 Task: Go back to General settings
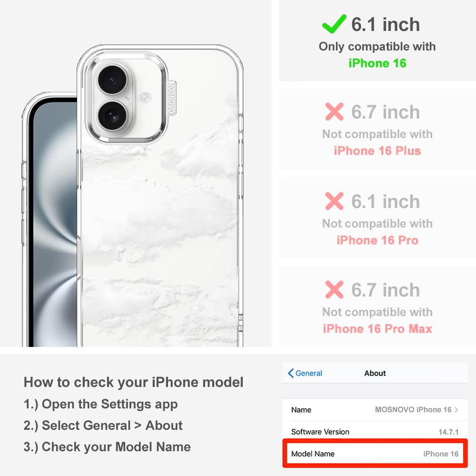coord(305,373)
